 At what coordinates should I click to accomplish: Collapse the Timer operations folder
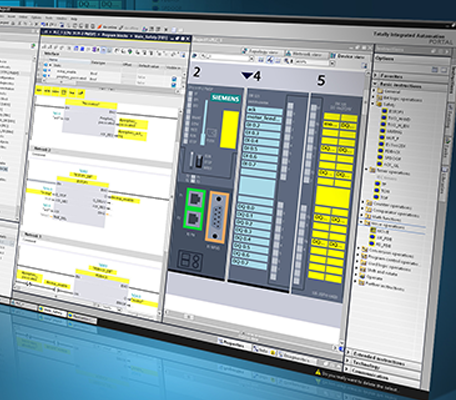[367, 170]
